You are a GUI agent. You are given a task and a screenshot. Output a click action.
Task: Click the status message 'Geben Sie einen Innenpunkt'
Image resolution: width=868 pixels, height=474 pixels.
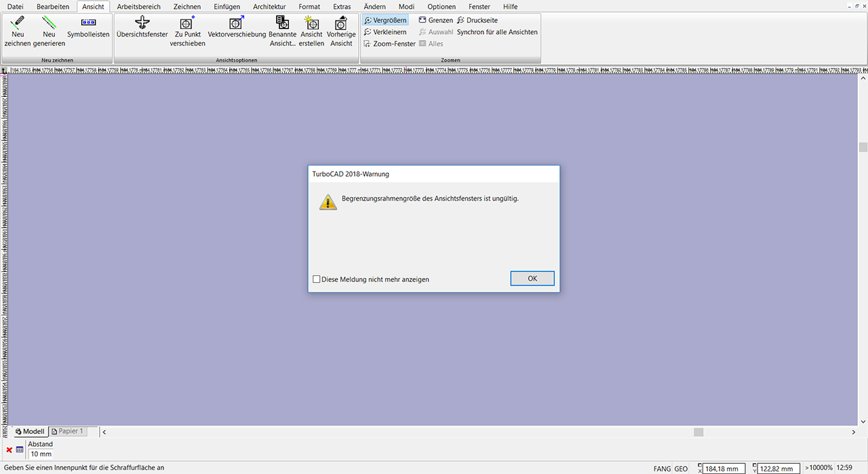click(84, 468)
